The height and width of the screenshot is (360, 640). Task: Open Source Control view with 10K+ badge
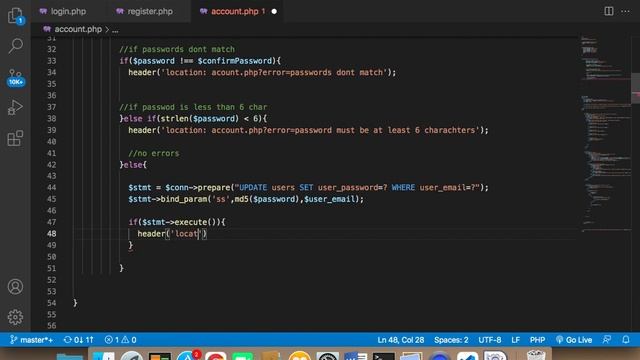point(16,78)
